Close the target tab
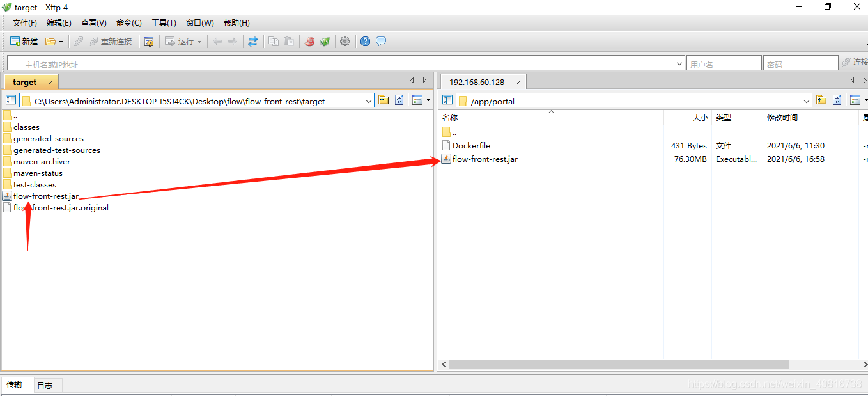This screenshot has height=396, width=868. point(51,82)
